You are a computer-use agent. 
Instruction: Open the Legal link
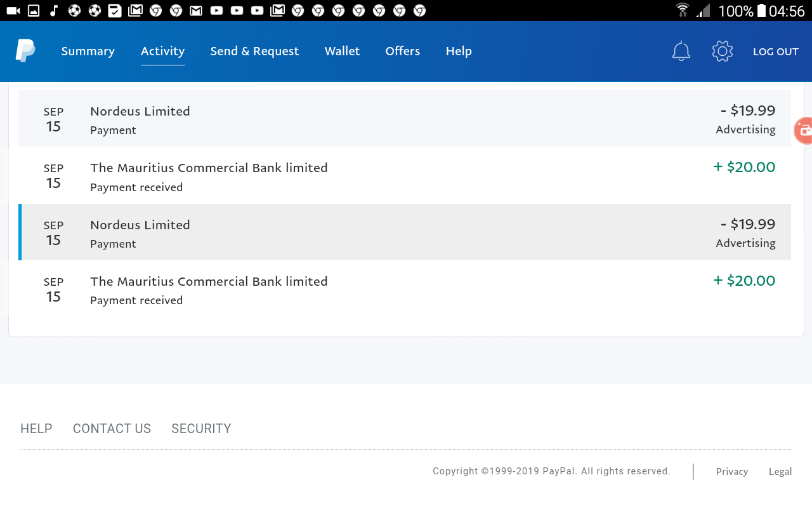click(x=780, y=472)
